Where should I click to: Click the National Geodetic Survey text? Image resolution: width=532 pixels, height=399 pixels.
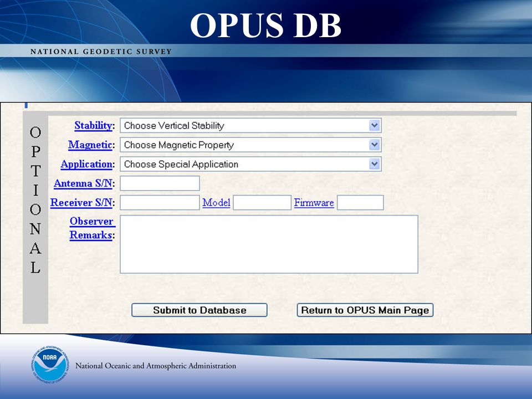[101, 52]
